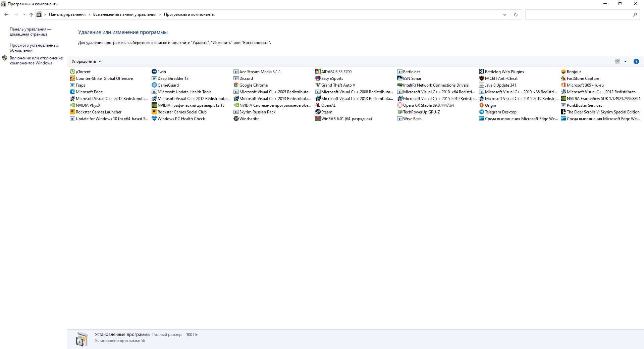Select the Windscribe icon
Screen dimensions: 644x349
pyautogui.click(x=236, y=119)
